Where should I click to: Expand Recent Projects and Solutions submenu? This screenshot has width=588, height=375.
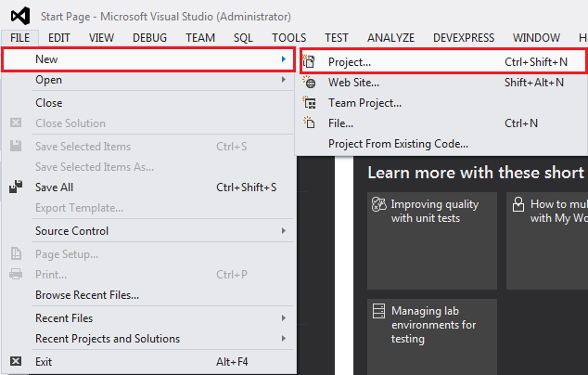pyautogui.click(x=148, y=339)
